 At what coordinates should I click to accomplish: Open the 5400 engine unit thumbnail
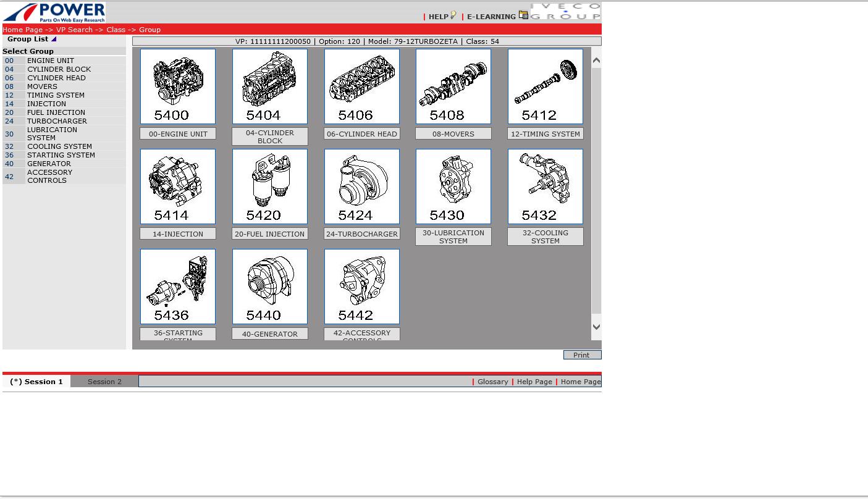[178, 86]
